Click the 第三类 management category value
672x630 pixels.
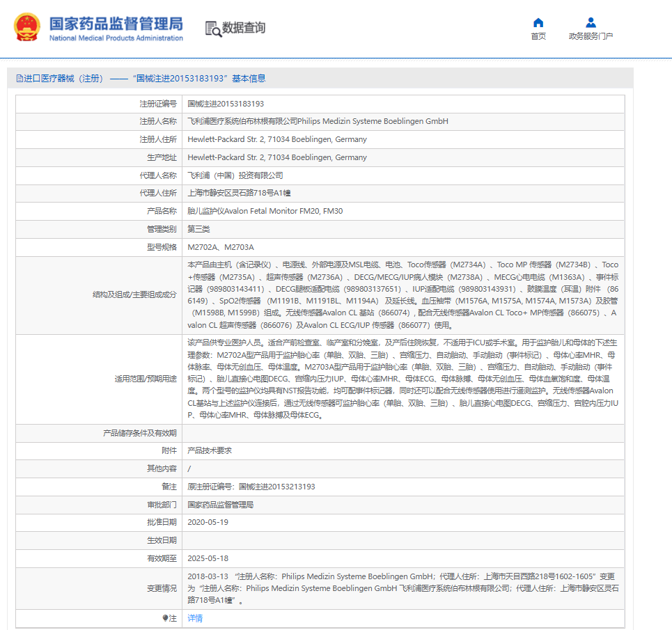199,229
